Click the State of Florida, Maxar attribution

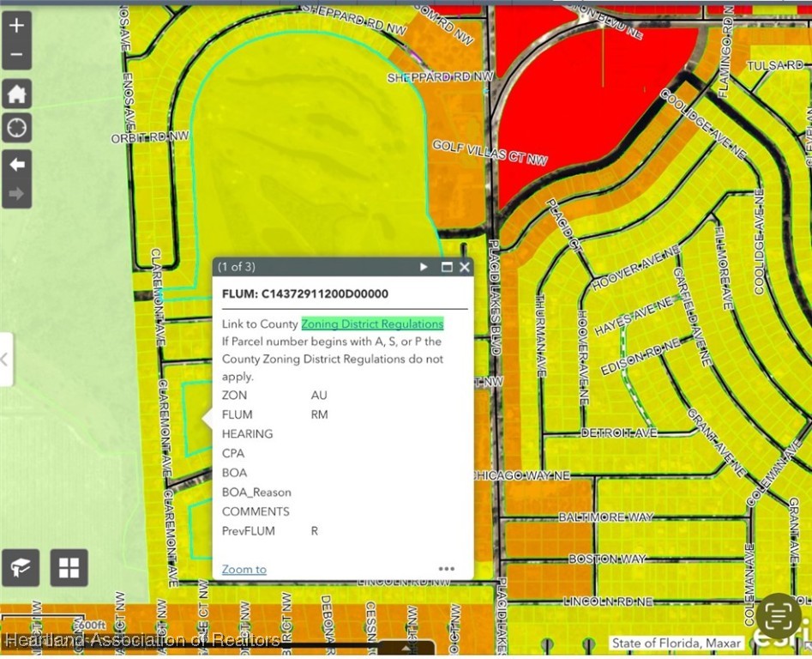tap(676, 643)
